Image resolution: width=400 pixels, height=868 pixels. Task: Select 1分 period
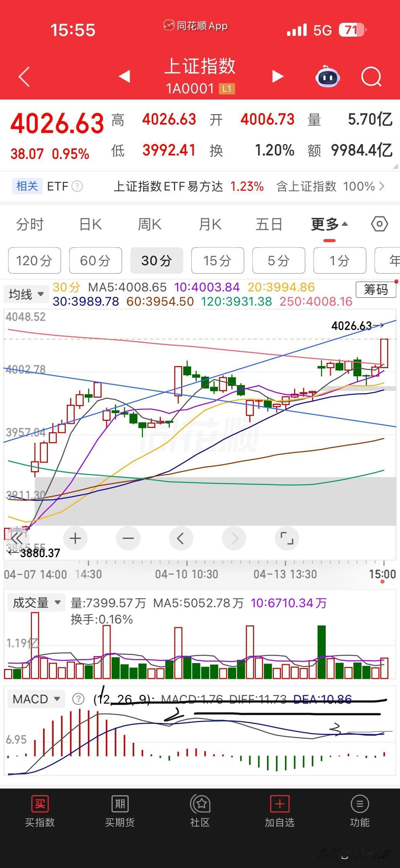[x=340, y=260]
